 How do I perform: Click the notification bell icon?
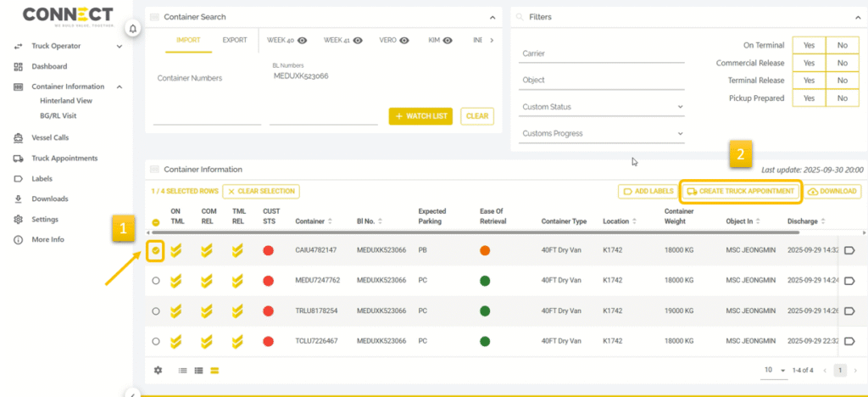[133, 29]
